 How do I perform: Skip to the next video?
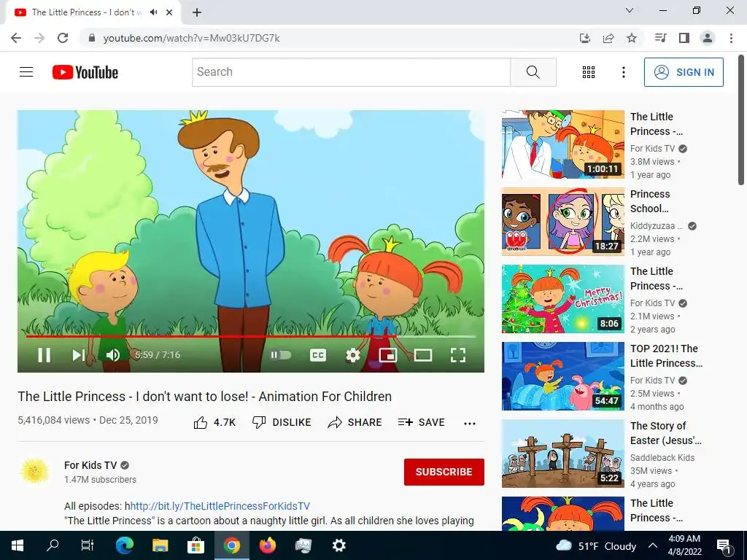point(79,355)
